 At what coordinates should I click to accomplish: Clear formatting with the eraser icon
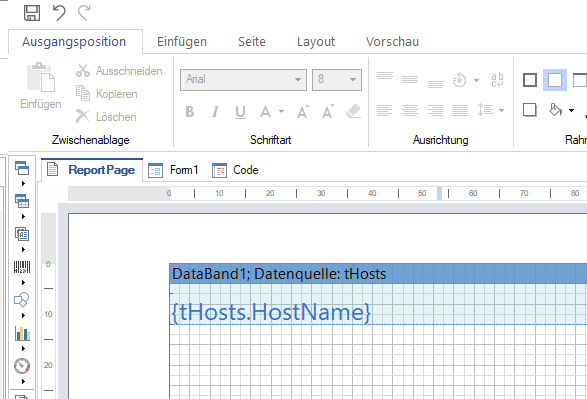point(353,111)
